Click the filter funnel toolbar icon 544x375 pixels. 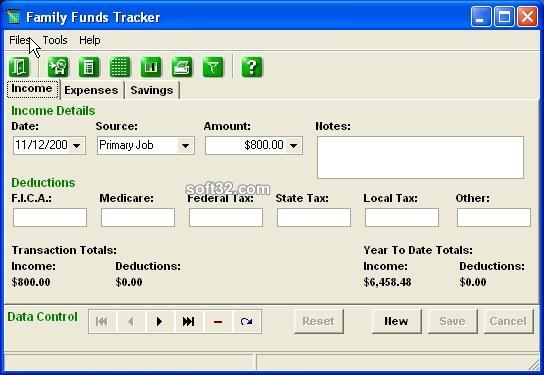[213, 67]
